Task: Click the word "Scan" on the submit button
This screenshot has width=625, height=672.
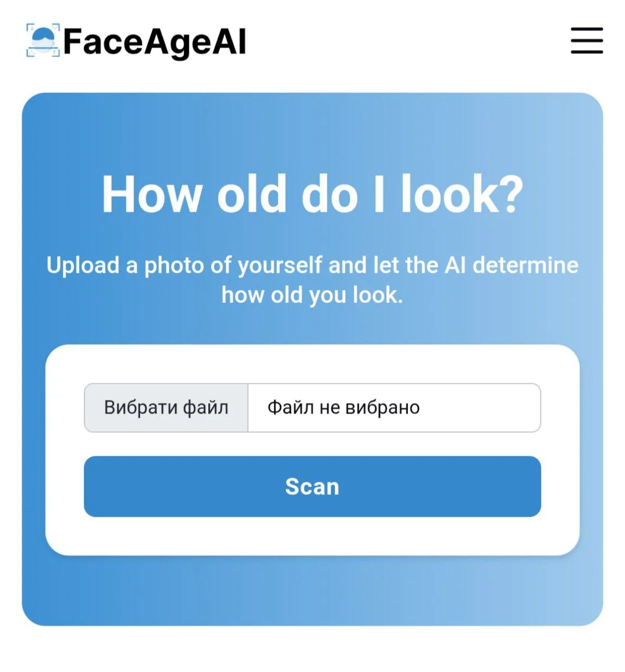Action: point(312,487)
